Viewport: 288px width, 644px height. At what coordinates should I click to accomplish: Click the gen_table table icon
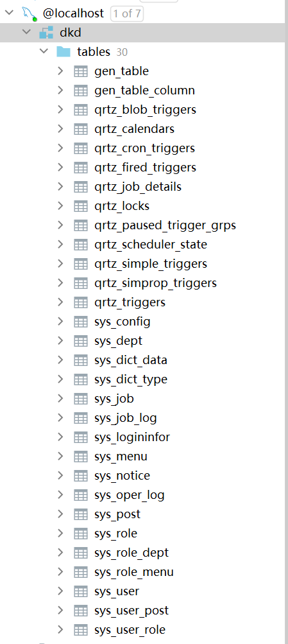pos(81,71)
